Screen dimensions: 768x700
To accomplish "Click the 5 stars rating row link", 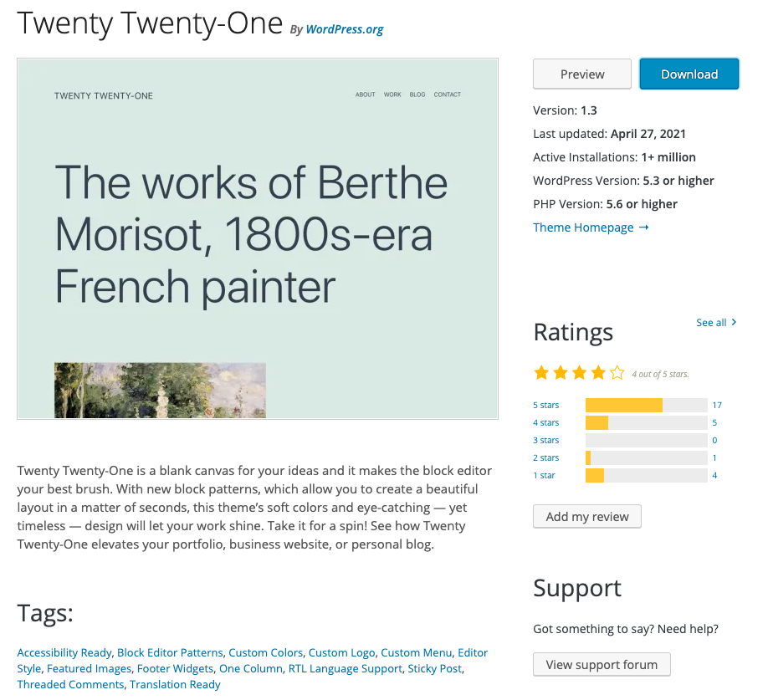I will [x=546, y=405].
